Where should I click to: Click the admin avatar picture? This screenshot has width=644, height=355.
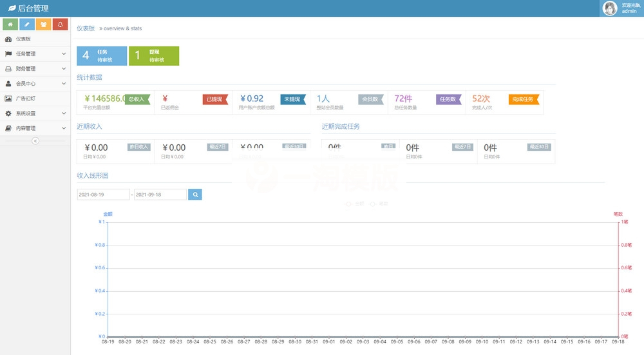pos(609,8)
